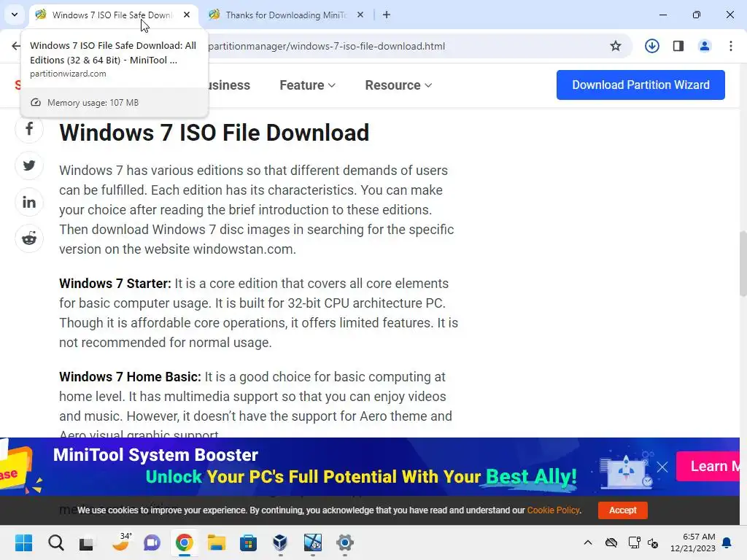Click the Windows 7 Home Basic: bold label
Viewport: 747px width, 560px height.
click(130, 377)
